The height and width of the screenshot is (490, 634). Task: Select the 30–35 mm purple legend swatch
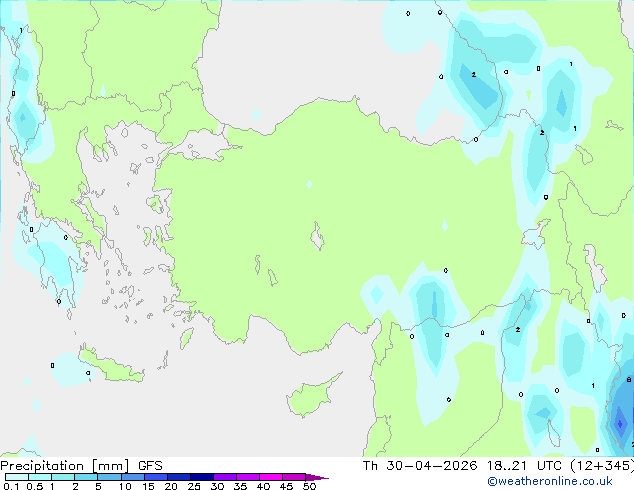225,477
